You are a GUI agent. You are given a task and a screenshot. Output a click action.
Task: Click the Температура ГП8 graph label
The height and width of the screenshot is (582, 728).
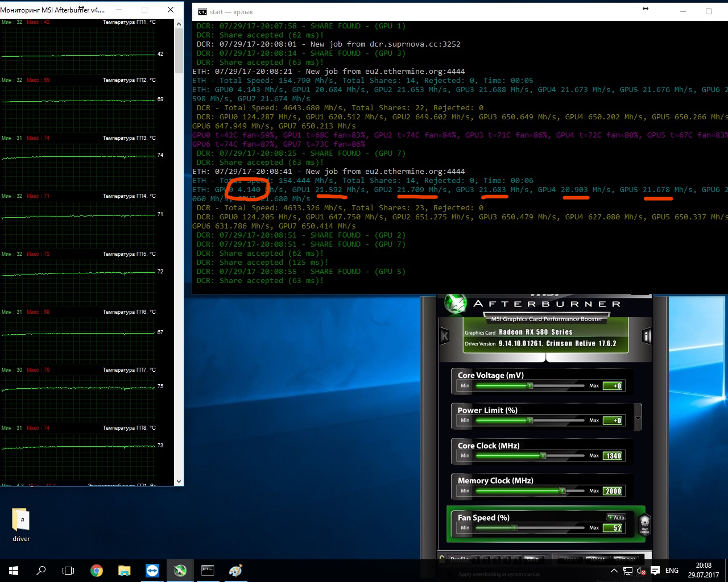[129, 428]
